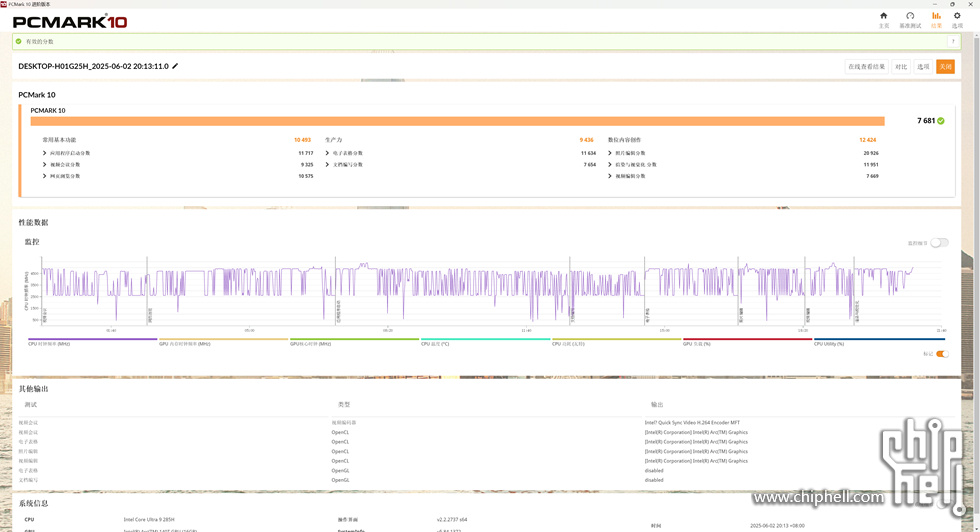Open the Benchmarks (基准测试) gauge icon
The image size is (980, 532).
coord(910,16)
